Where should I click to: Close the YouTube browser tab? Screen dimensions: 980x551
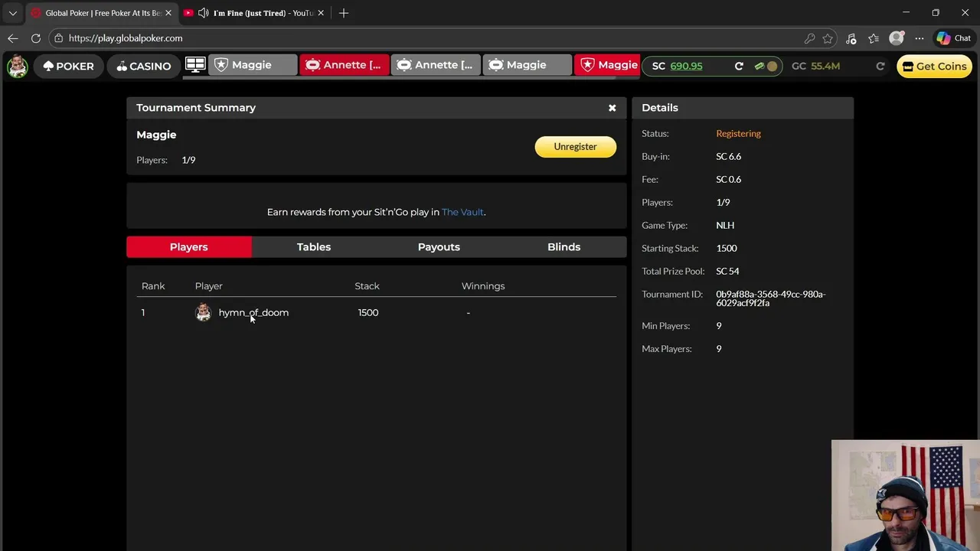(x=321, y=13)
